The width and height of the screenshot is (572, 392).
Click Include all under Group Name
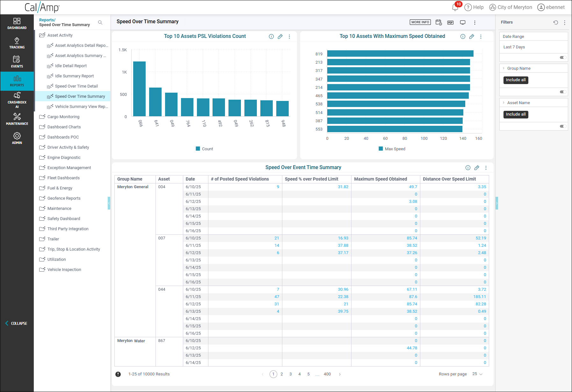pos(516,80)
